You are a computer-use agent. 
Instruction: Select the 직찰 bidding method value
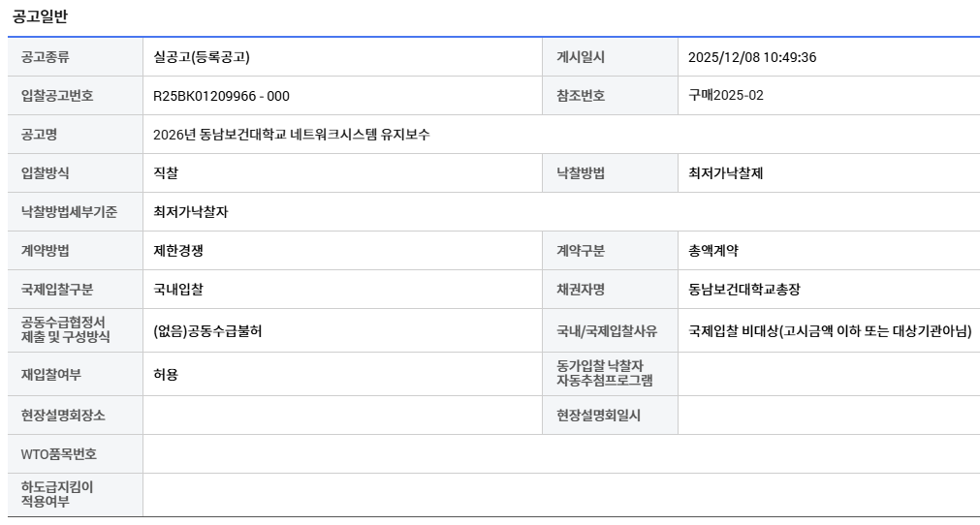point(166,173)
